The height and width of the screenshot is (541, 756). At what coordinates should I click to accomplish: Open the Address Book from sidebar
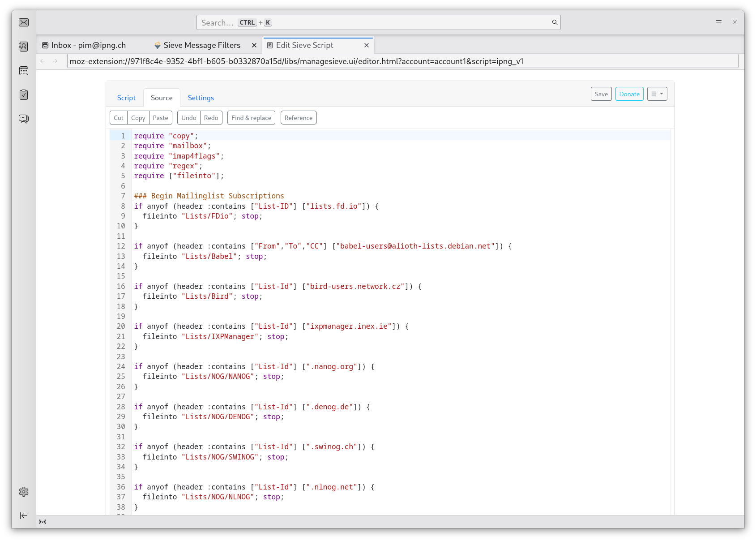24,47
